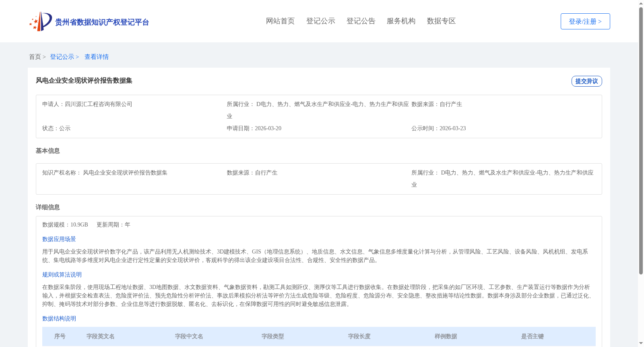Click the 详细信息 section heading
Viewport: 644px width, 347px height.
click(x=48, y=207)
